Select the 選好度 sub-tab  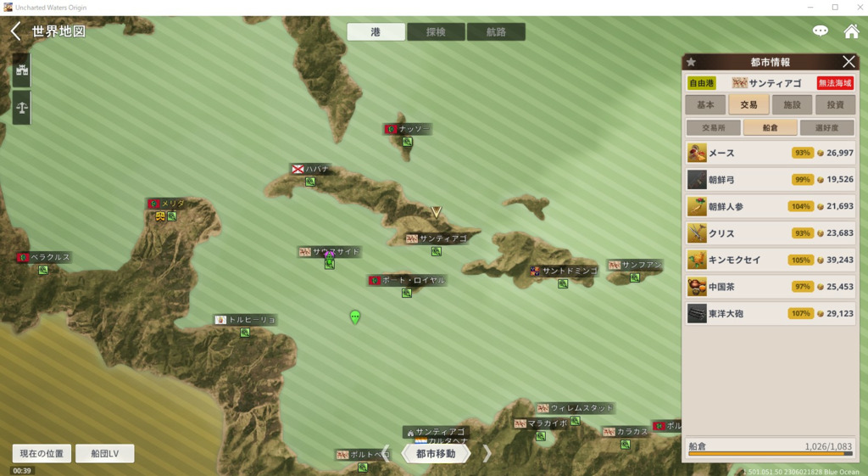coord(826,127)
